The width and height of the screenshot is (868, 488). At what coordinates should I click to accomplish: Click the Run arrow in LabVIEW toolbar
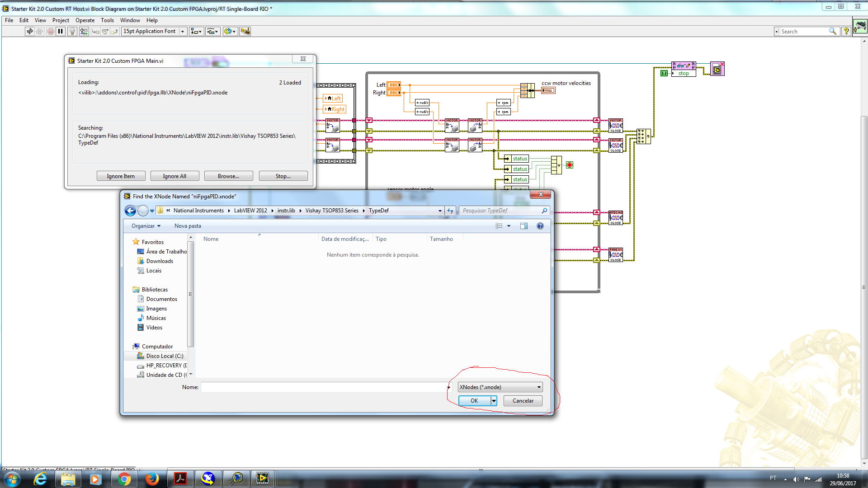30,31
